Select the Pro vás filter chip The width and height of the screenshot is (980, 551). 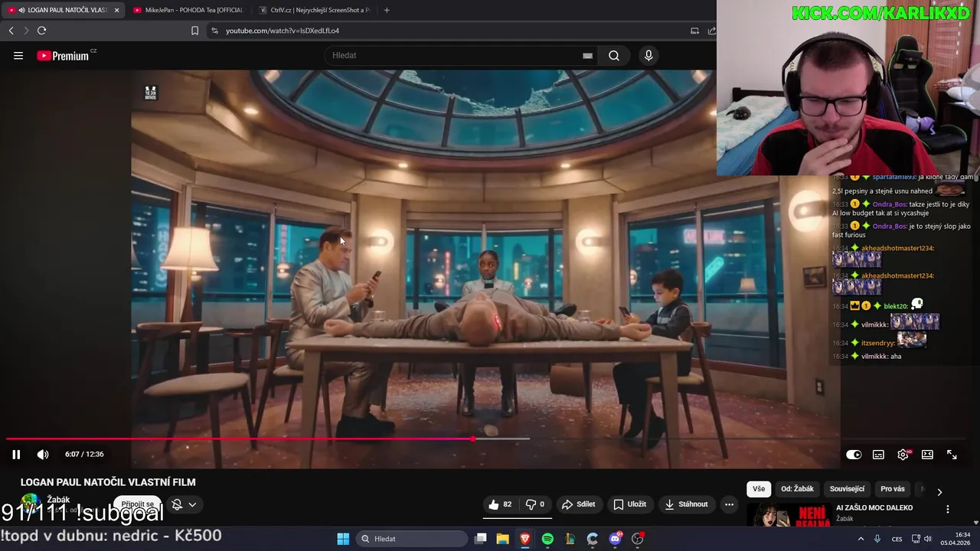tap(892, 489)
